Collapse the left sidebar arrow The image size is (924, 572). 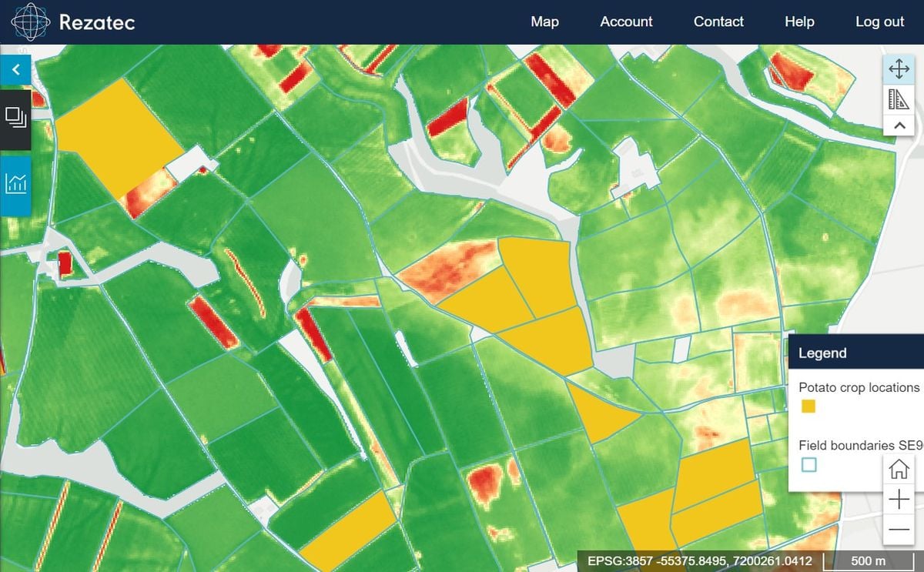tap(15, 69)
